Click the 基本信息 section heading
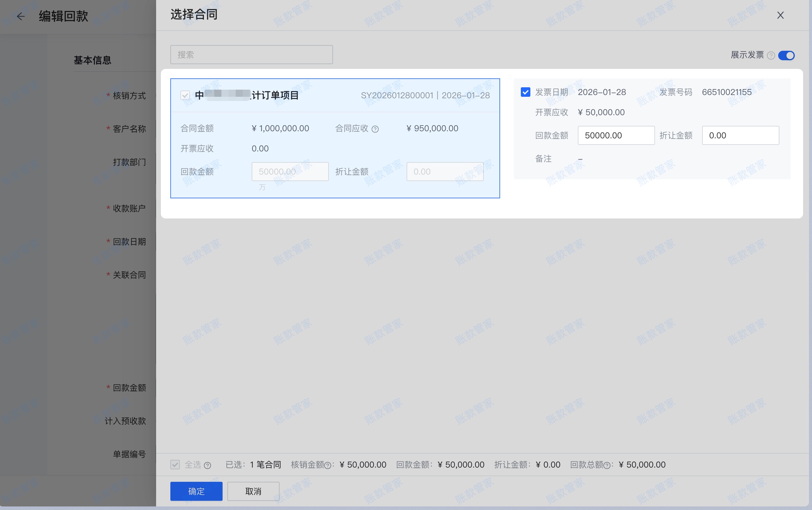The image size is (812, 510). (92, 60)
